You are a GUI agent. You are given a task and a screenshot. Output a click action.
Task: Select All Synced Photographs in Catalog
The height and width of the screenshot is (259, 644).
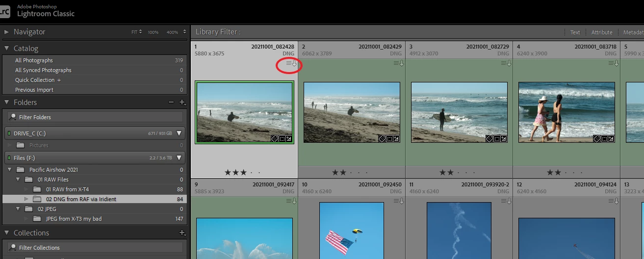pos(94,70)
